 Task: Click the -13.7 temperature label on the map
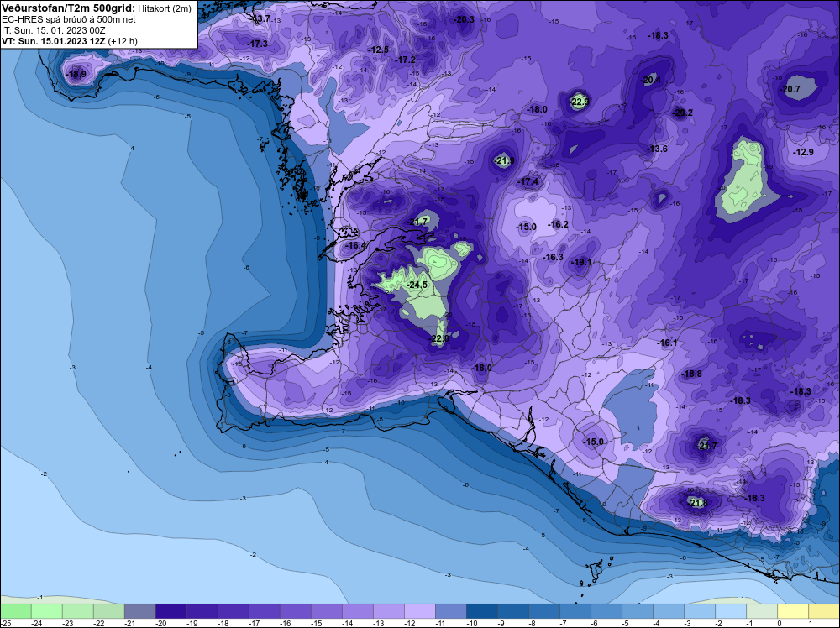(261, 18)
